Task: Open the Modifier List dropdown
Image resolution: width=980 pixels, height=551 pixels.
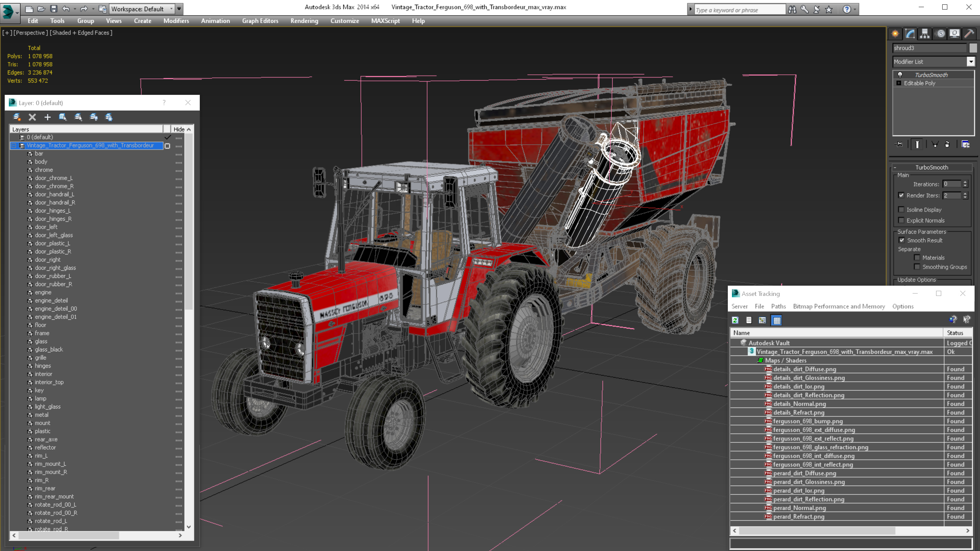Action: [x=971, y=62]
